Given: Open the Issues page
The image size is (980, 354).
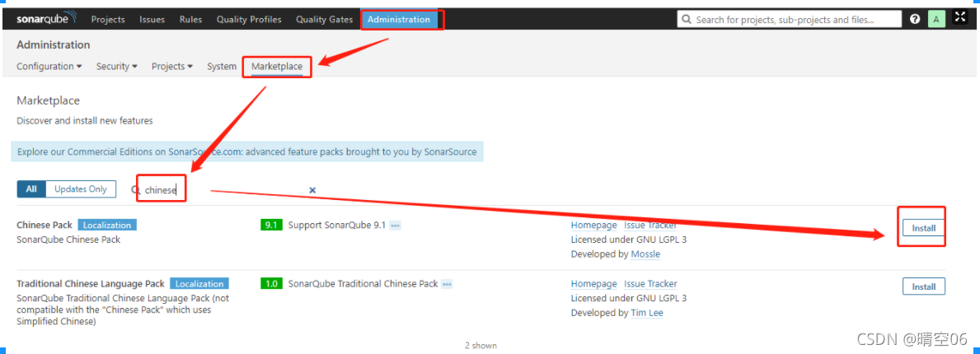Looking at the screenshot, I should tap(152, 20).
